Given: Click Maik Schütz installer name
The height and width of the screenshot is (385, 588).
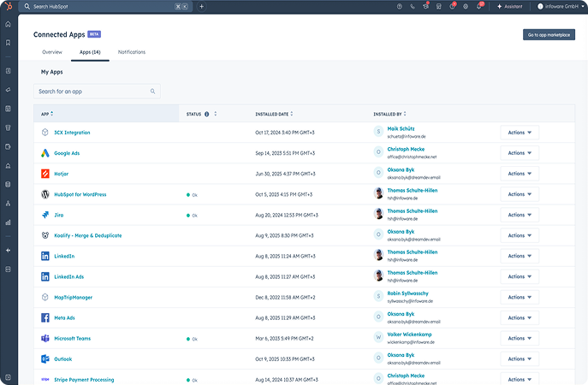Looking at the screenshot, I should (x=401, y=128).
